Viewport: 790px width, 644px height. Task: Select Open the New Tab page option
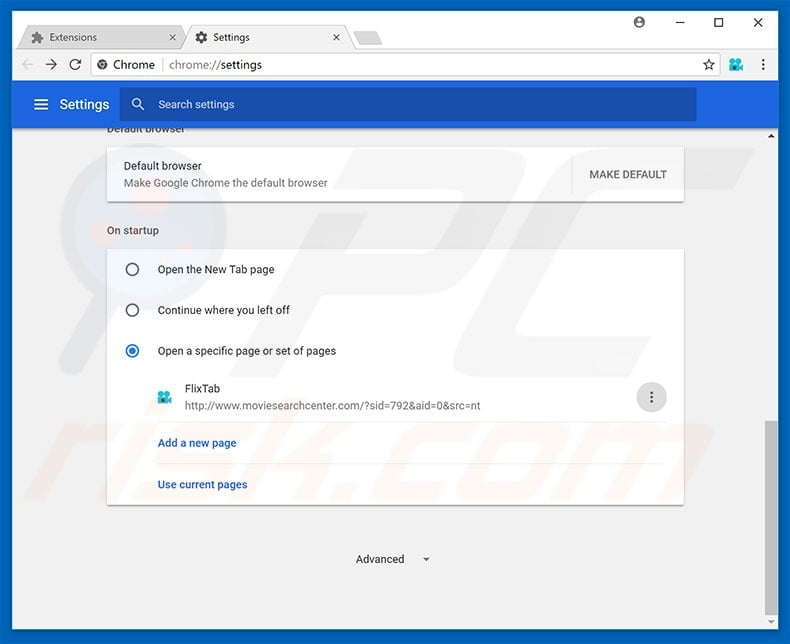(132, 270)
